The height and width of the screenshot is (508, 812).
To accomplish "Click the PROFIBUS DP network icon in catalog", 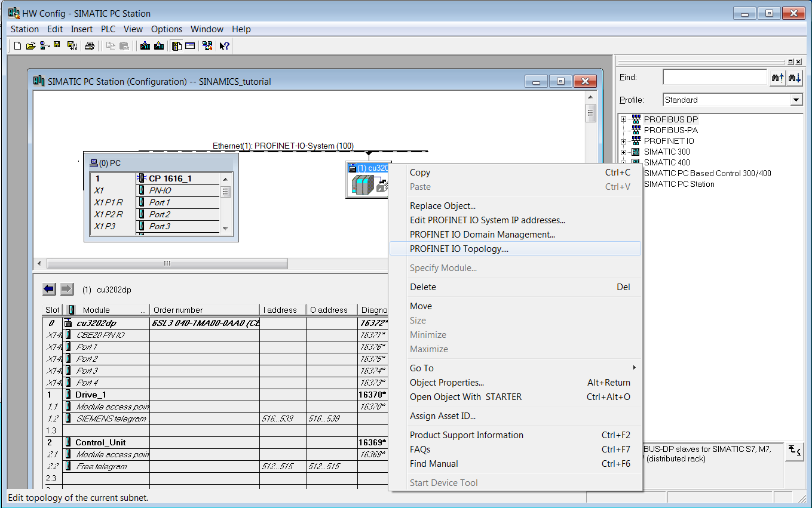I will click(x=636, y=119).
